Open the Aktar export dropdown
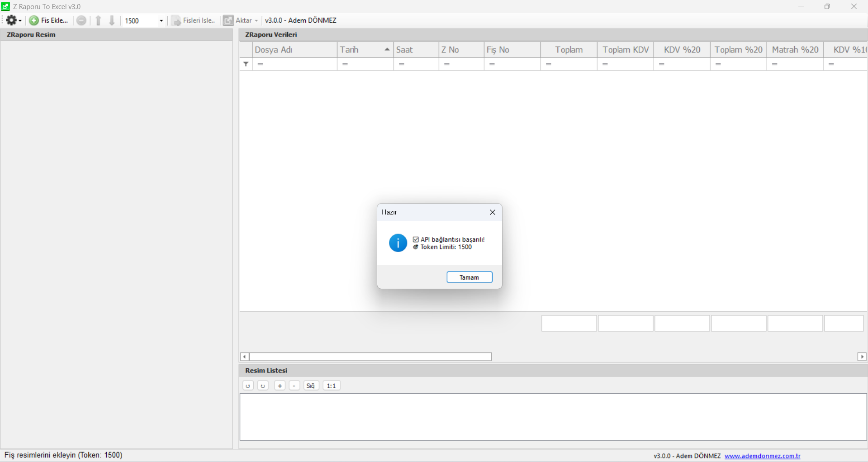 coord(241,20)
